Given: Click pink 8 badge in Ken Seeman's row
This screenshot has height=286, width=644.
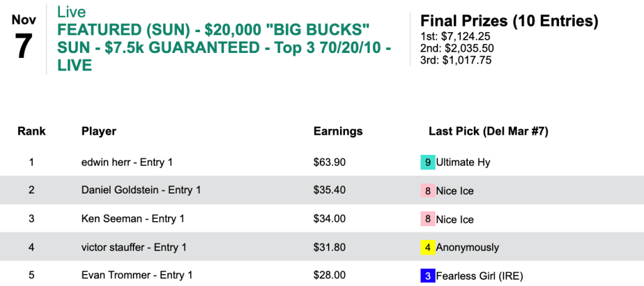Looking at the screenshot, I should (x=427, y=220).
